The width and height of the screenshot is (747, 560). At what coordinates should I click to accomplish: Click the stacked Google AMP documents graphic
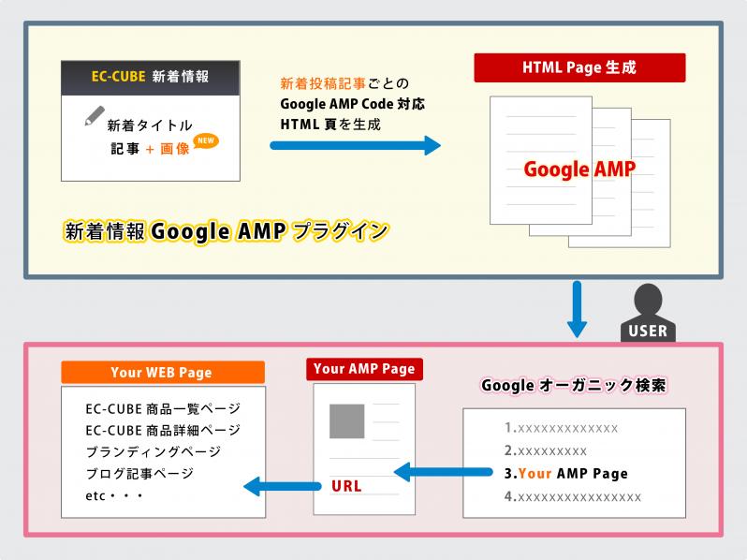click(580, 172)
